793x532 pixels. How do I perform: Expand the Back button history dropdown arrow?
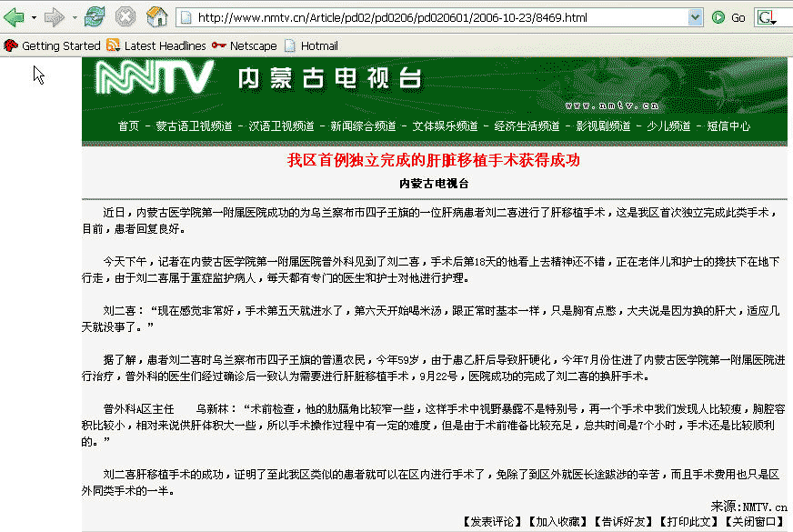[34, 17]
